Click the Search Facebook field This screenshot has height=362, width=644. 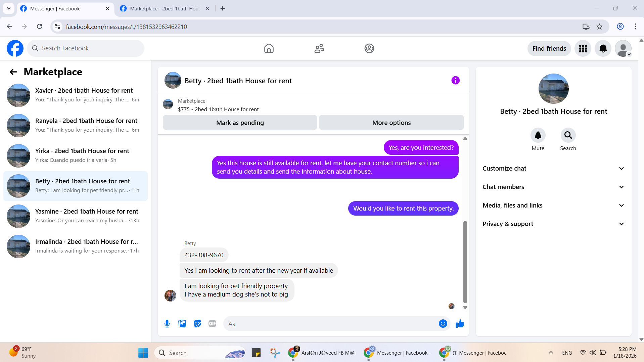coord(86,48)
